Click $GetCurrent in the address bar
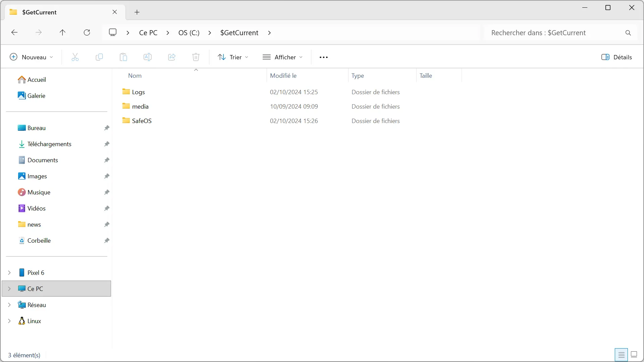Image resolution: width=644 pixels, height=362 pixels. (239, 33)
